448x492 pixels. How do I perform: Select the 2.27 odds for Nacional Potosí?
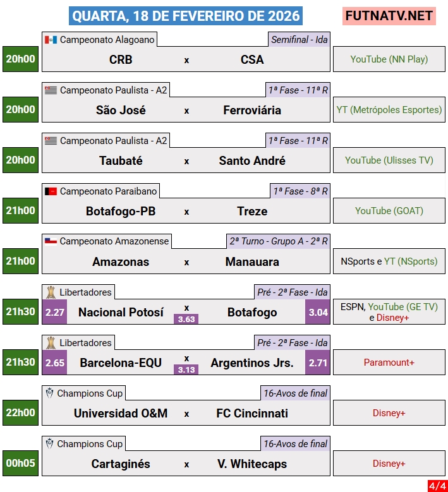coord(54,312)
